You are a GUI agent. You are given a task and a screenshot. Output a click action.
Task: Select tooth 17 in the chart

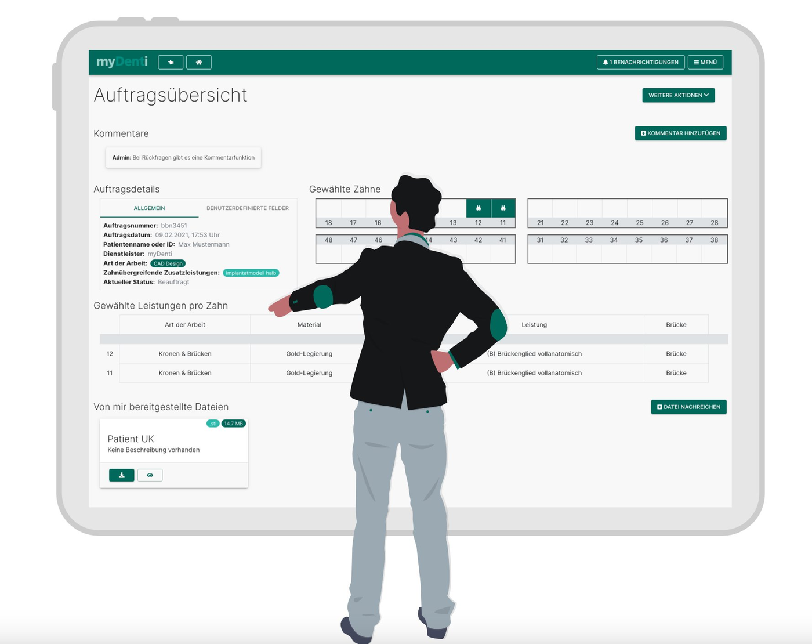click(353, 213)
